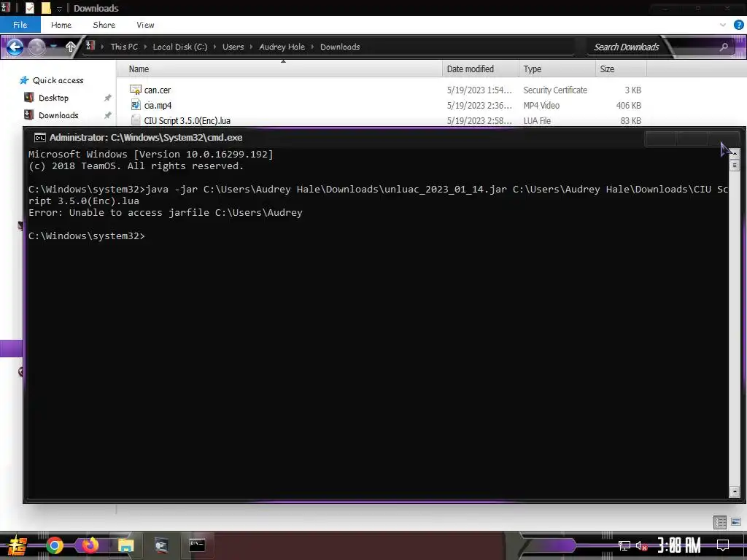
Task: Click scroll down arrow in cmd window
Action: (x=734, y=491)
